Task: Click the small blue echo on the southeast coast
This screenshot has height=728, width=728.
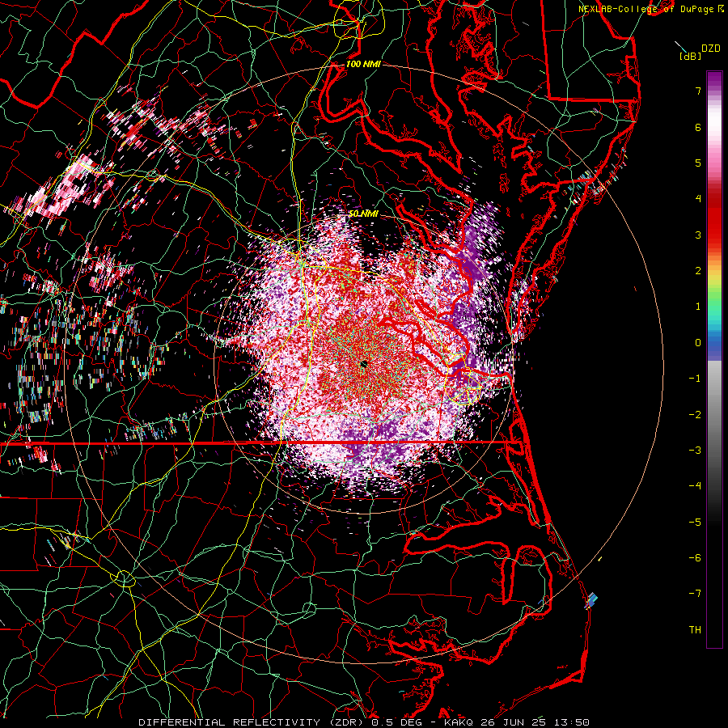Action: (591, 600)
